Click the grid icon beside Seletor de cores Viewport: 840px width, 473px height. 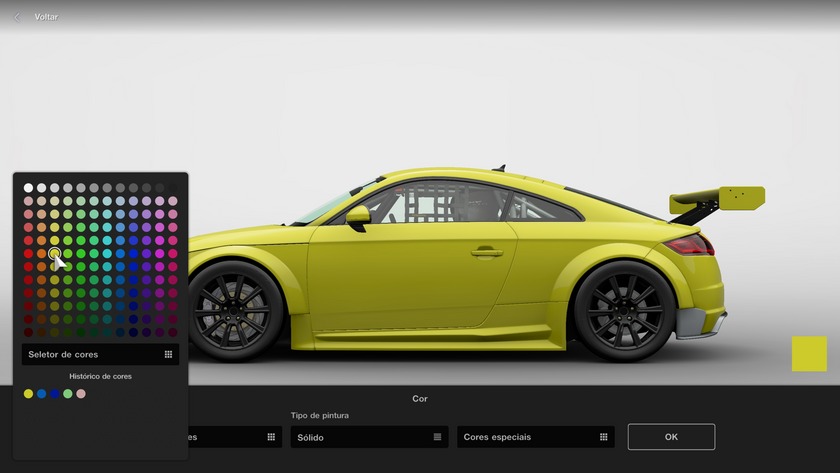click(168, 354)
